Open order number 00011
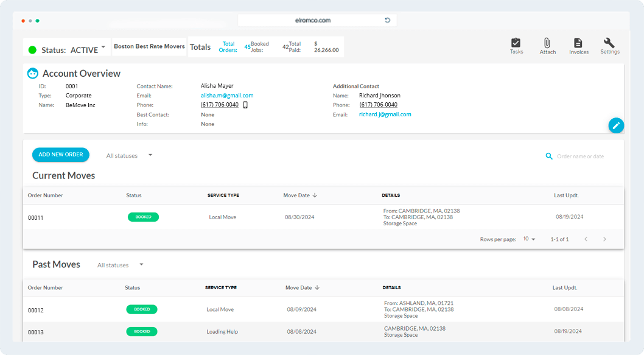The image size is (644, 355). [36, 218]
